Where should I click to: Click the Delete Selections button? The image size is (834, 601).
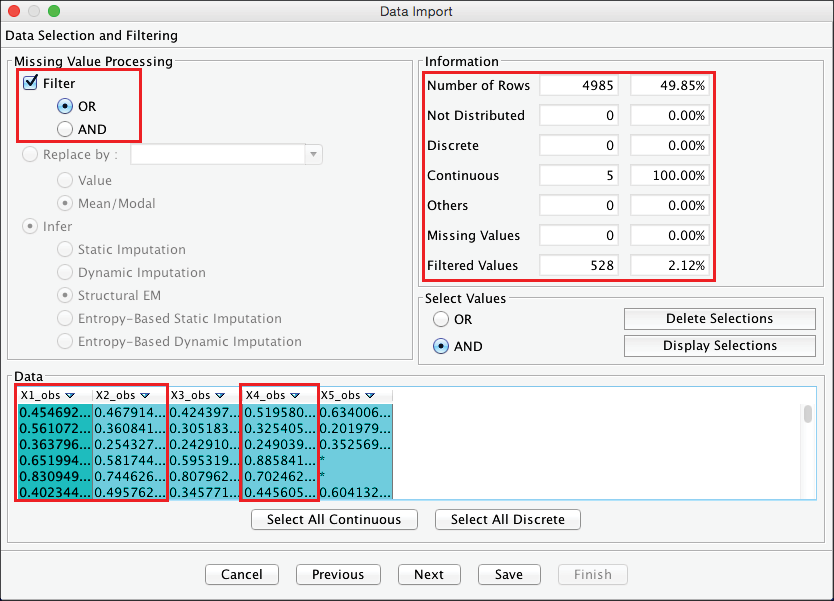click(719, 319)
